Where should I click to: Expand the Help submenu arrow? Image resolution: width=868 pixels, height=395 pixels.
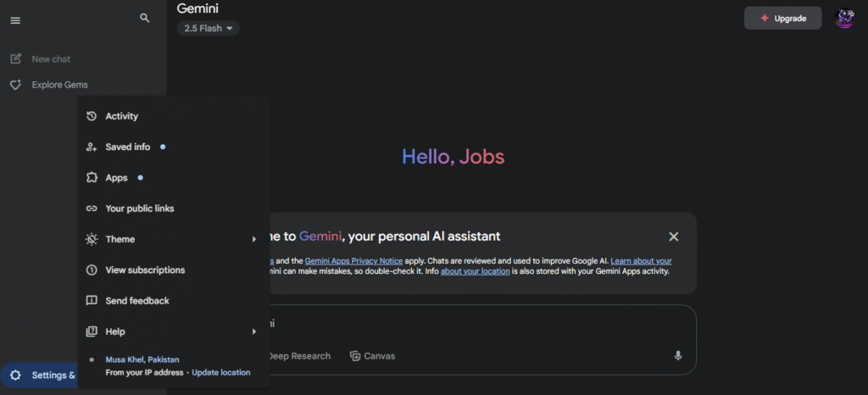tap(254, 331)
